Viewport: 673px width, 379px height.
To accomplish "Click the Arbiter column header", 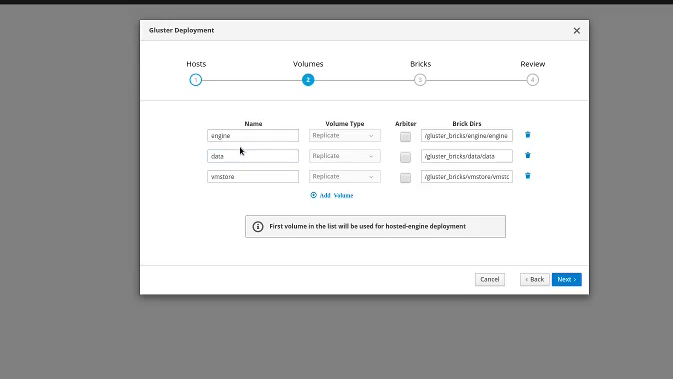I will (x=406, y=124).
